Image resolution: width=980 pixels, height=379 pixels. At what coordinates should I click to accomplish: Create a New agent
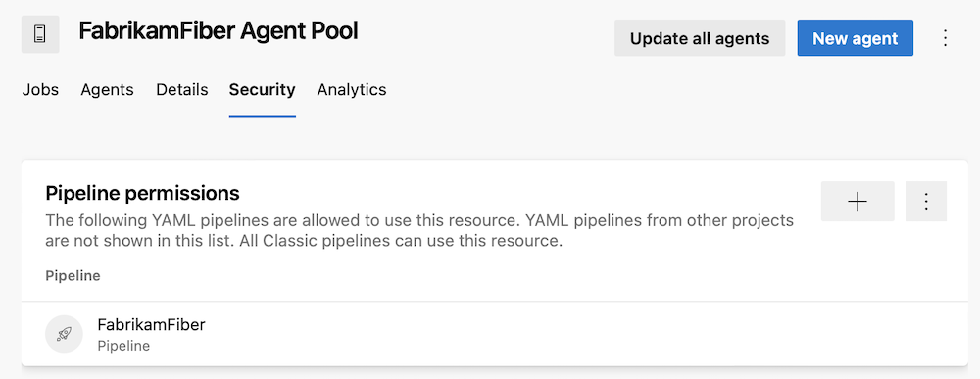coord(855,38)
